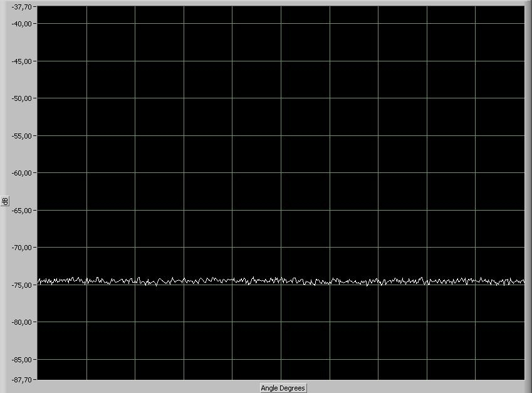Click the Angle Degrees x-axis label
This screenshot has height=393, width=532.
tap(283, 388)
